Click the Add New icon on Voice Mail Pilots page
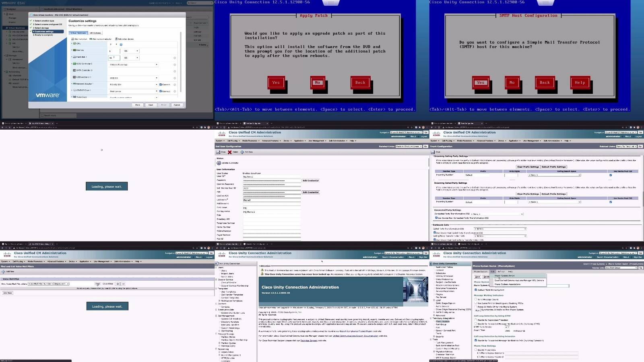 3,271
